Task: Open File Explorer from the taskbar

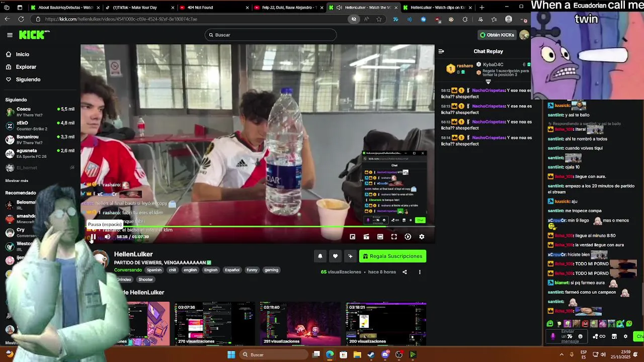Action: tap(357, 354)
